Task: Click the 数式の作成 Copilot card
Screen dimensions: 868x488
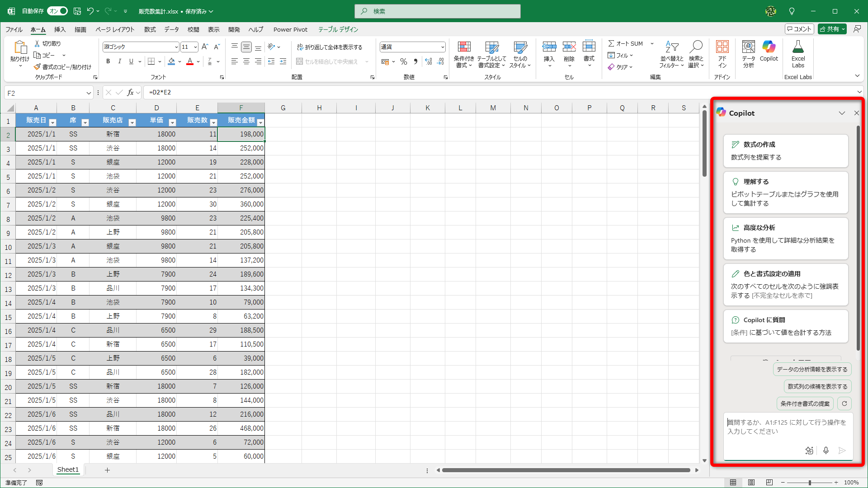Action: [x=785, y=150]
